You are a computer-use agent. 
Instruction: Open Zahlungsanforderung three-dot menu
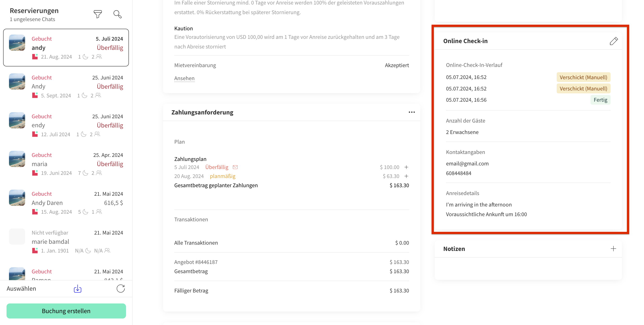coord(412,112)
